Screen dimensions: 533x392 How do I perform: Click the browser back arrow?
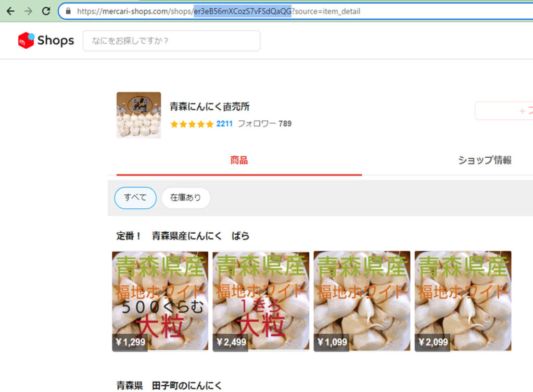(x=10, y=11)
